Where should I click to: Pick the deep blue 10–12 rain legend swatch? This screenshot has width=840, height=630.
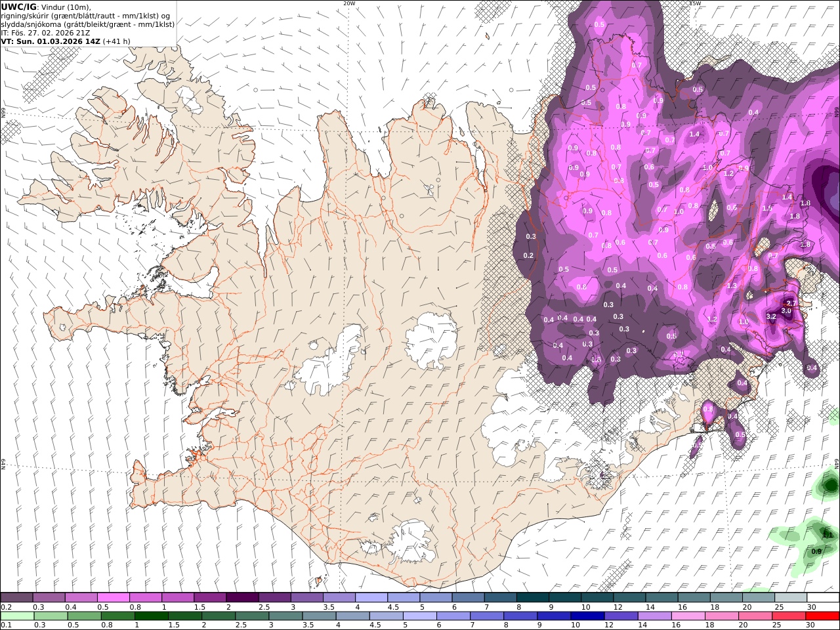(587, 616)
